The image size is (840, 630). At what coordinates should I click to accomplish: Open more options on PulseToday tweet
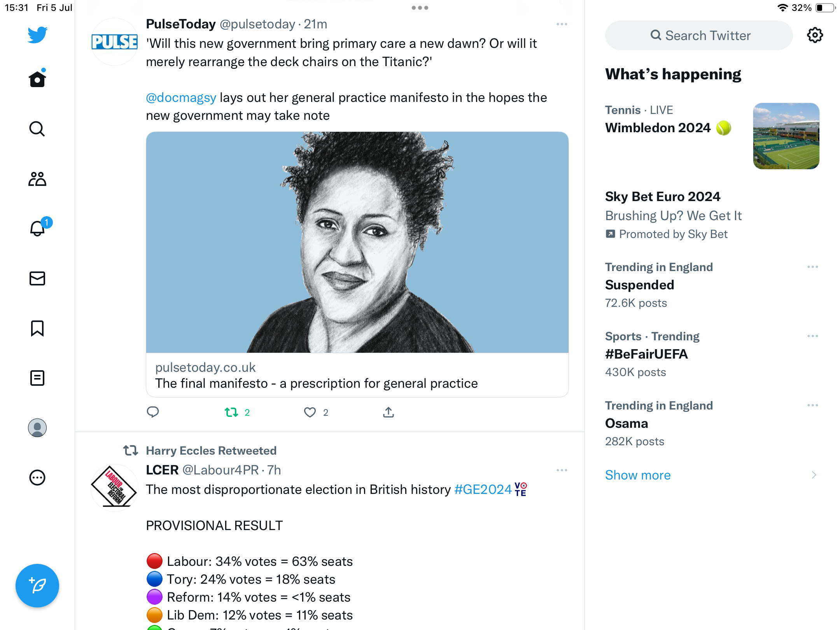click(562, 24)
